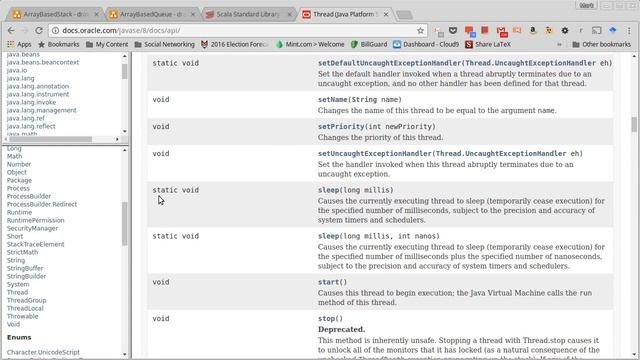Click the class list vertical scrollbar thumb

click(x=124, y=224)
